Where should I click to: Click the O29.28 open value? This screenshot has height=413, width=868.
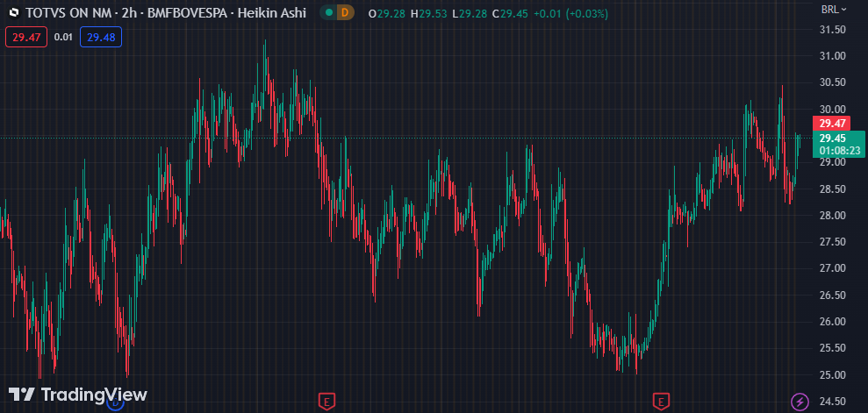click(387, 13)
